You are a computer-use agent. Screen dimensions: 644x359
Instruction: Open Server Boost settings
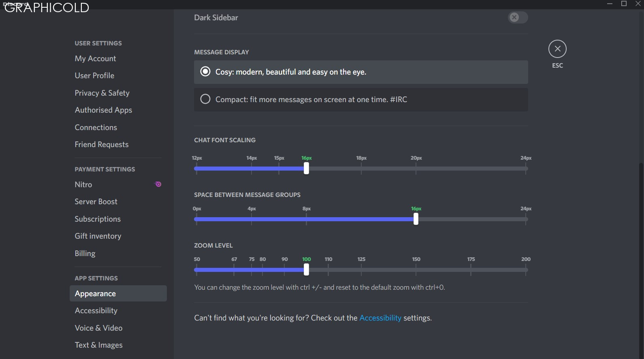click(x=96, y=201)
